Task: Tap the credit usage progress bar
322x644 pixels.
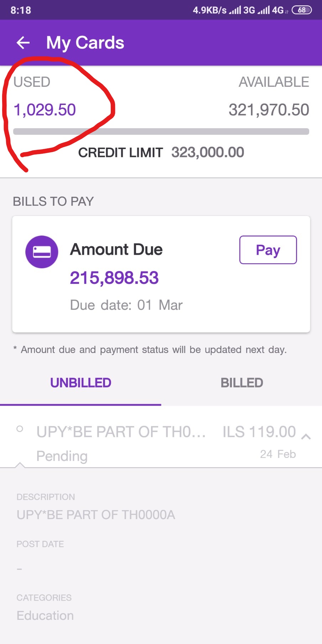Action: (161, 131)
